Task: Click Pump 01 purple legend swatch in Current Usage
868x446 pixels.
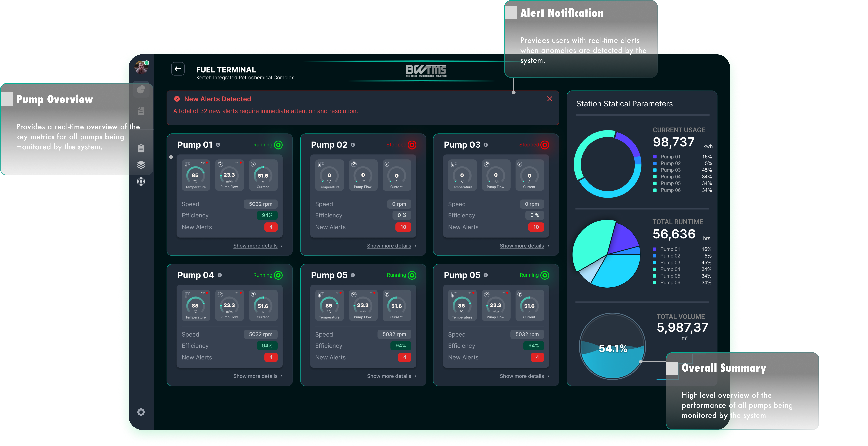Action: click(655, 157)
